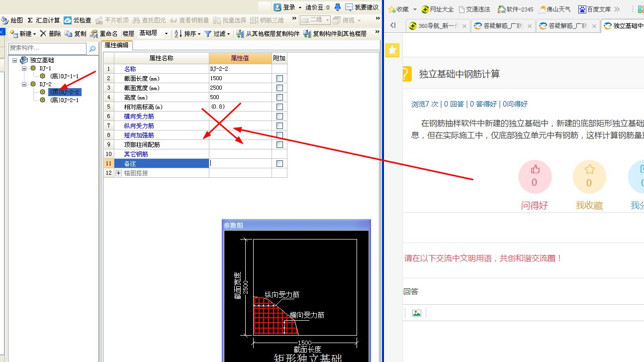Select (底)DJ-1-1 tree item

tap(64, 76)
